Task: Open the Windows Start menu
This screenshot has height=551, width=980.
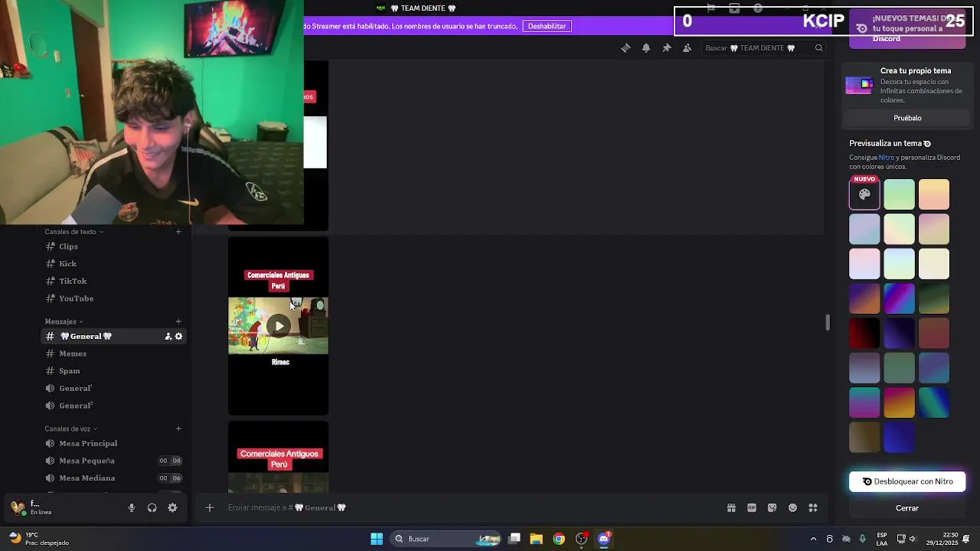Action: [377, 539]
